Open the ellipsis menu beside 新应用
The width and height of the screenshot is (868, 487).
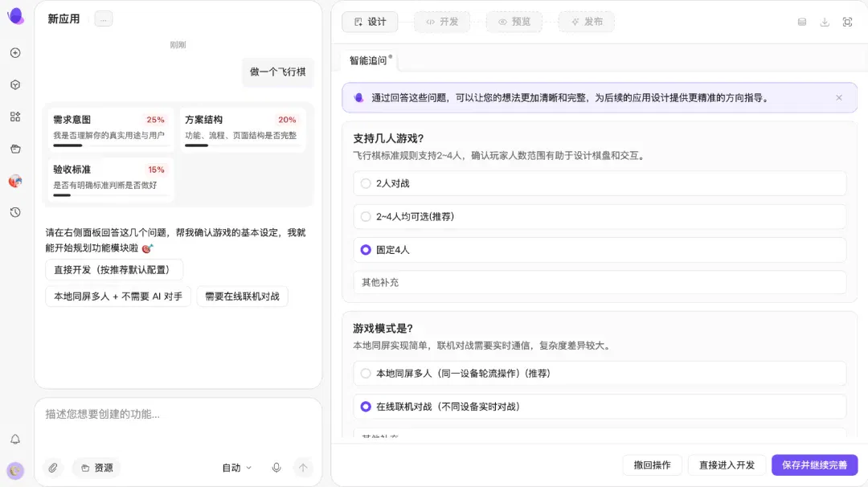tap(104, 19)
